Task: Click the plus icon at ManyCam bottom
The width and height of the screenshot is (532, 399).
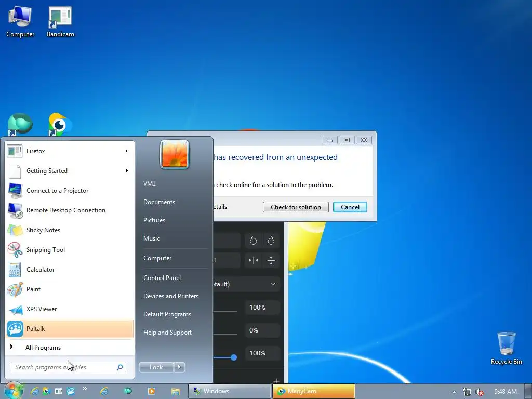Action: 276,381
